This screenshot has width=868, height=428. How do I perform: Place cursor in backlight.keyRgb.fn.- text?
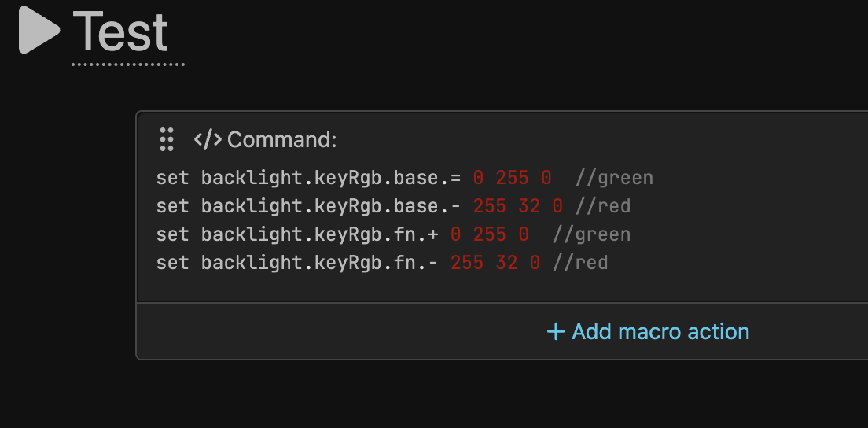319,263
